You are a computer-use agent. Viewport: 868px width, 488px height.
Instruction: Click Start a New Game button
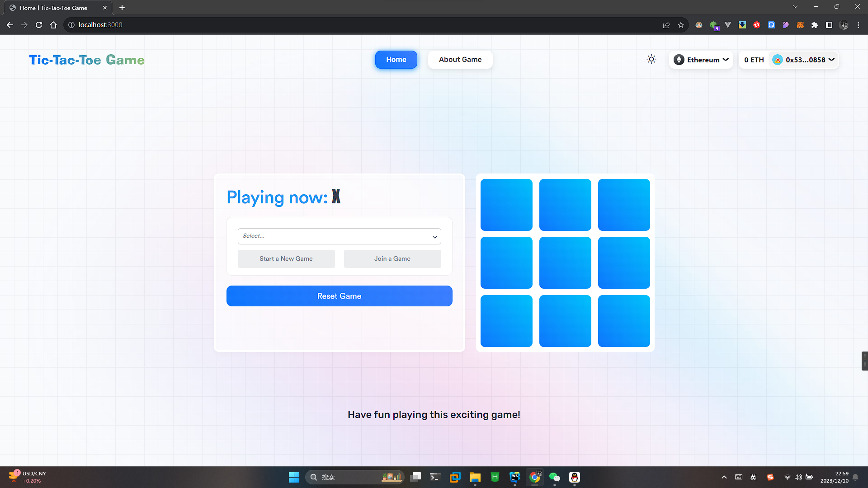(x=286, y=259)
